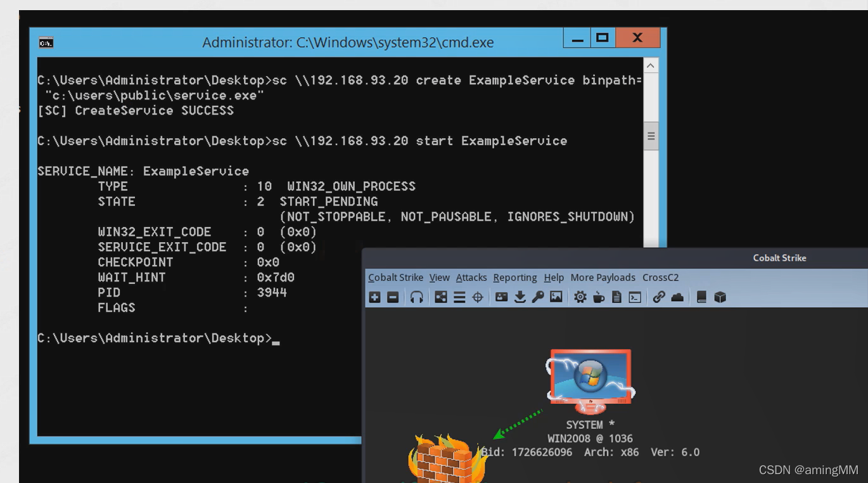Click the 'Bid: 1726626096' text

pos(527,453)
